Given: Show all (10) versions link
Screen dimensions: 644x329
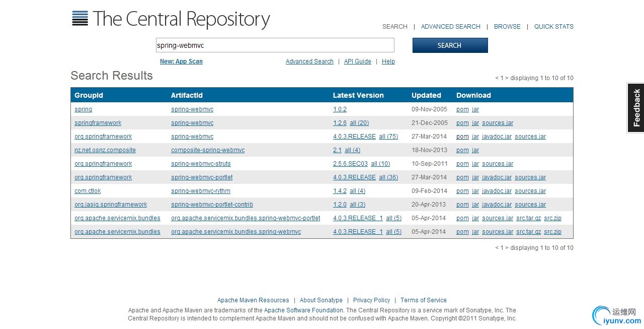Looking at the screenshot, I should tap(380, 164).
